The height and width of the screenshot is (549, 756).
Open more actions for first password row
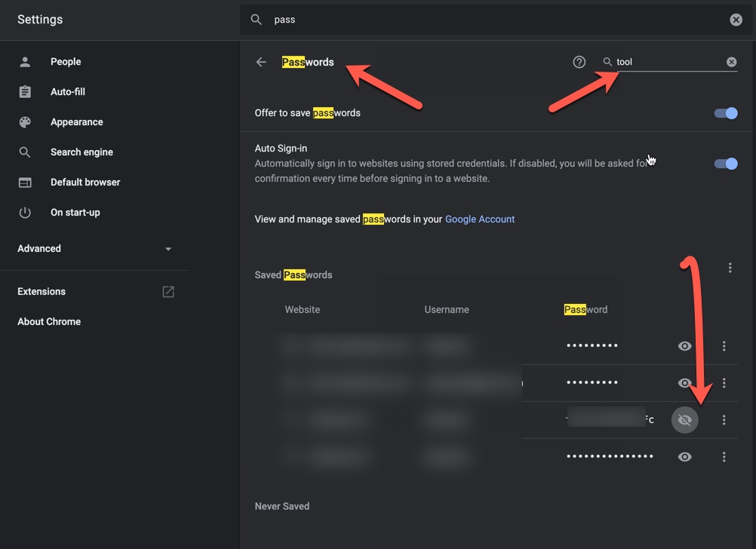point(724,346)
